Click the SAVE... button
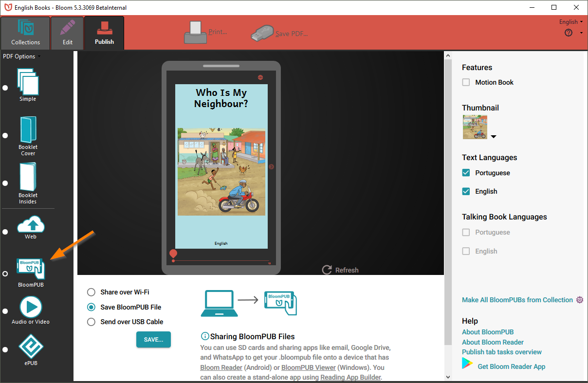 click(153, 340)
